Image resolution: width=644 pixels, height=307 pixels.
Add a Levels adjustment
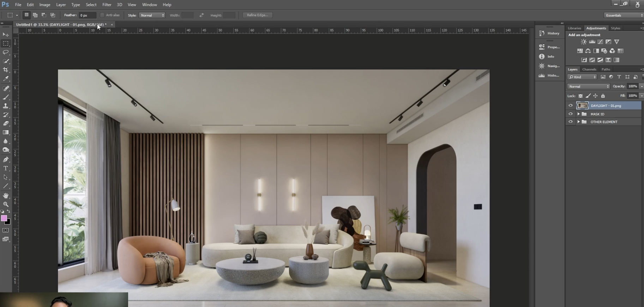point(592,42)
